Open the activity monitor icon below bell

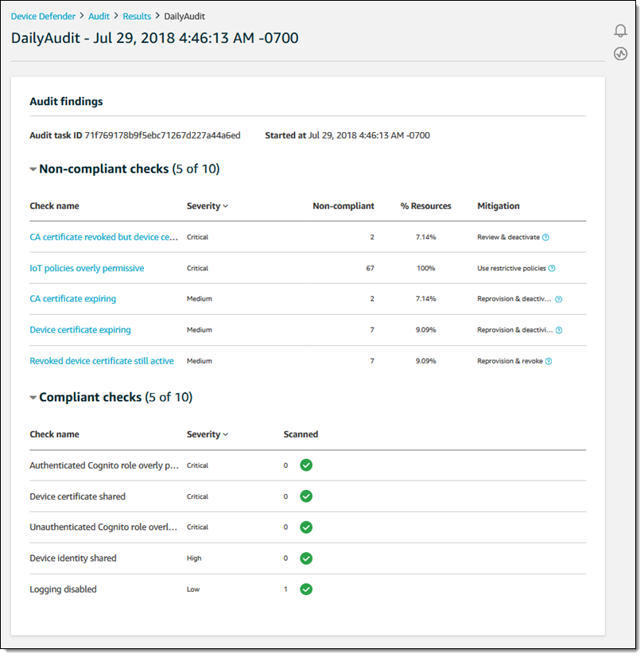pyautogui.click(x=620, y=54)
